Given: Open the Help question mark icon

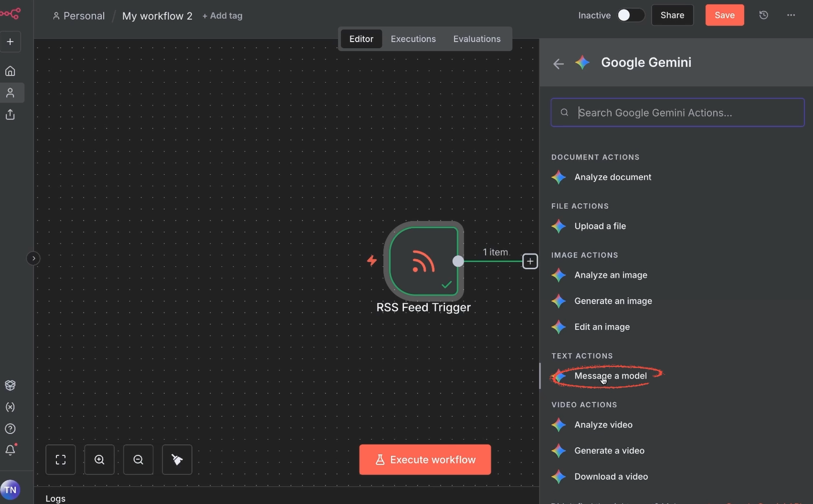Looking at the screenshot, I should pyautogui.click(x=10, y=429).
